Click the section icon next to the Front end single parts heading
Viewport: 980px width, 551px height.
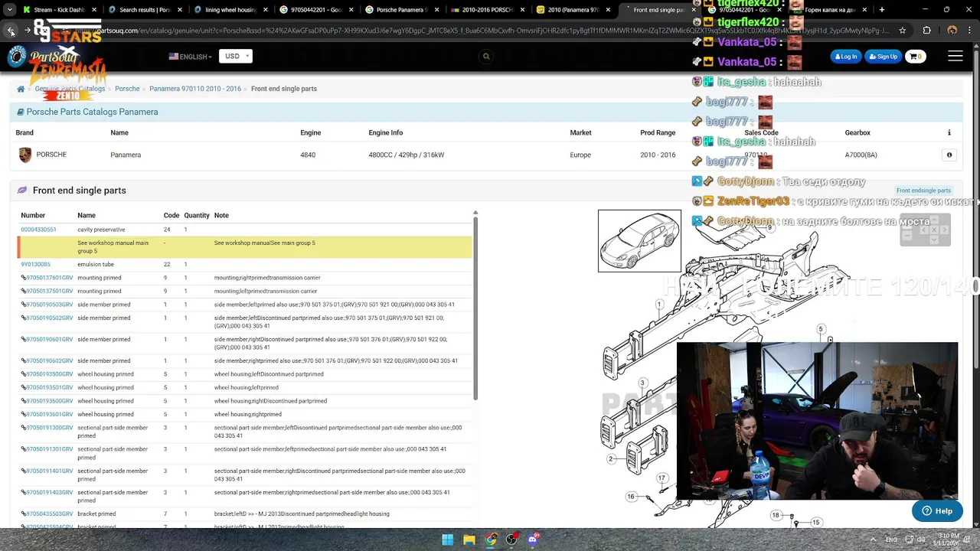[22, 191]
